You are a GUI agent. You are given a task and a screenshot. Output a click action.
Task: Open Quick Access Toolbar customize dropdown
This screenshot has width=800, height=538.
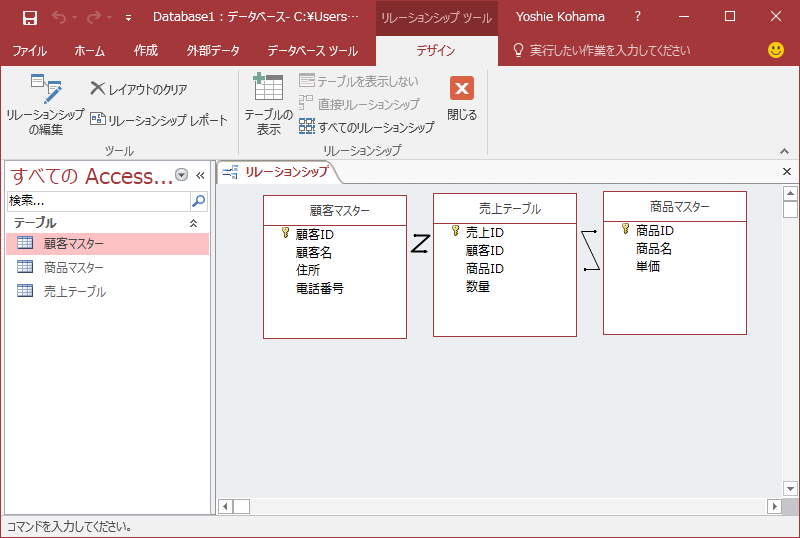[129, 18]
